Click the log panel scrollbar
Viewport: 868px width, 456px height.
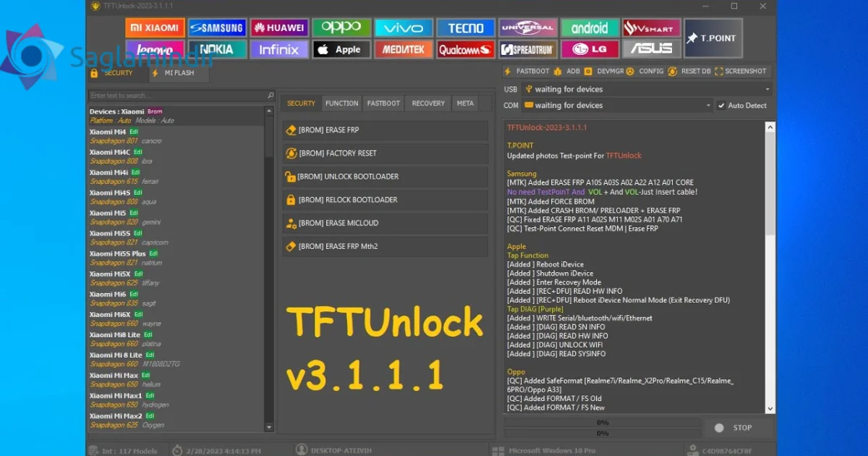tap(770, 266)
